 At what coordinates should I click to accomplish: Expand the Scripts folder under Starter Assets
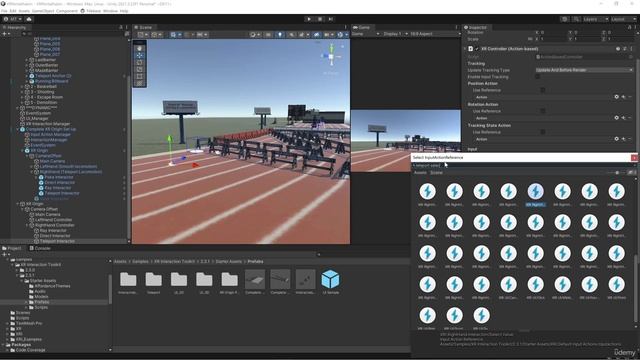(27, 307)
